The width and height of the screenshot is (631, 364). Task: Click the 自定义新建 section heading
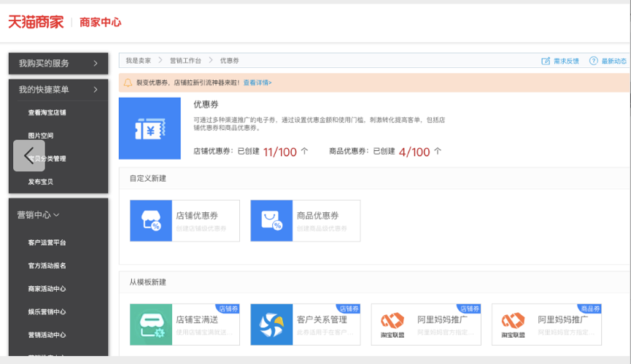tap(147, 178)
